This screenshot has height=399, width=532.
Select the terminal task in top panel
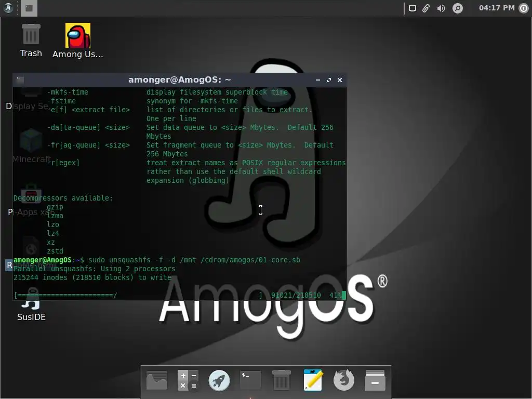click(x=29, y=8)
